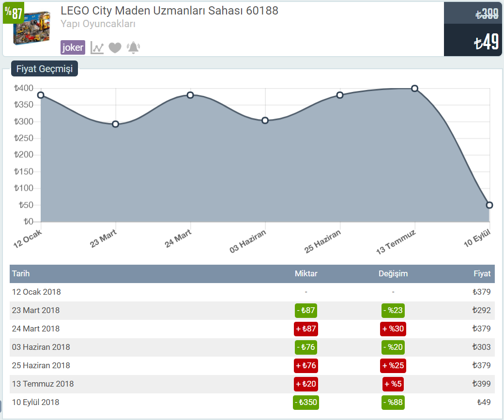504x420 pixels.
Task: Select the 25 Haziran chart data point
Action: click(340, 95)
